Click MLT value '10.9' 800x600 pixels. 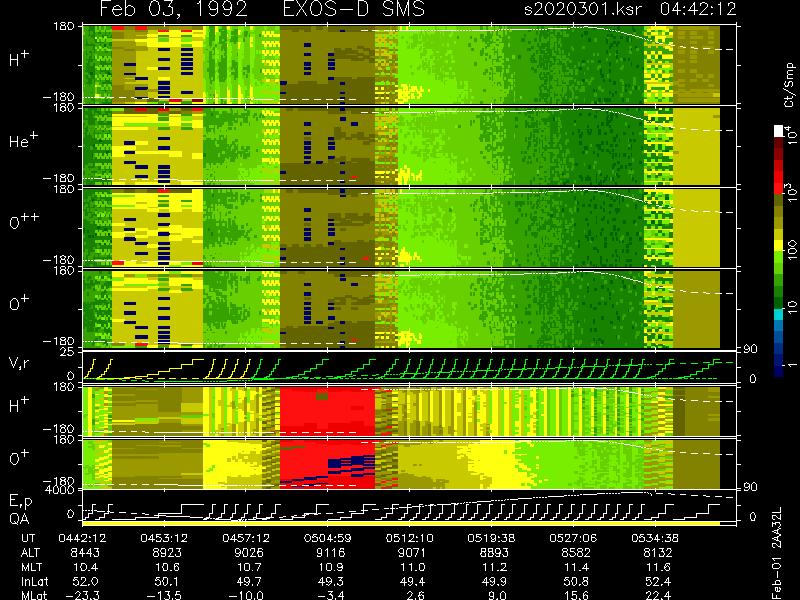(332, 567)
